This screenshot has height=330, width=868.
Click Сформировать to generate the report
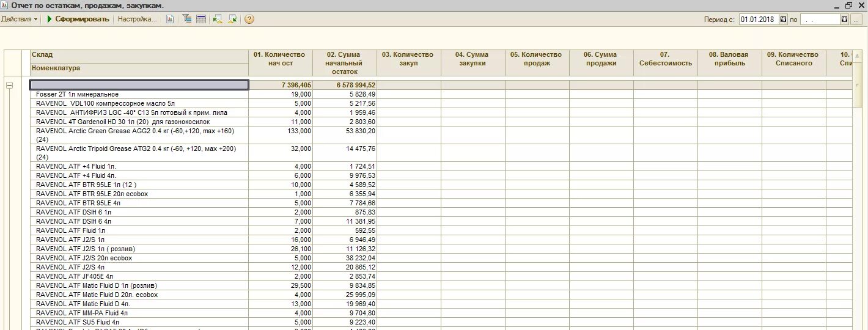click(78, 19)
